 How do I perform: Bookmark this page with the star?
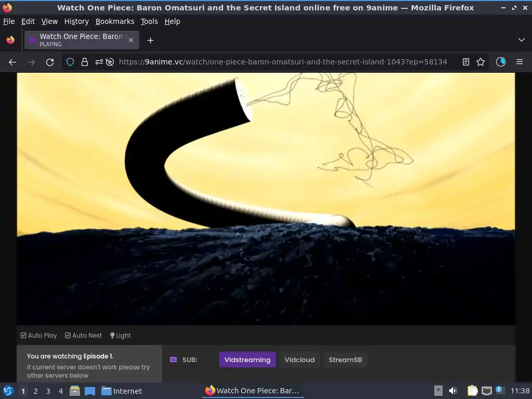click(481, 62)
